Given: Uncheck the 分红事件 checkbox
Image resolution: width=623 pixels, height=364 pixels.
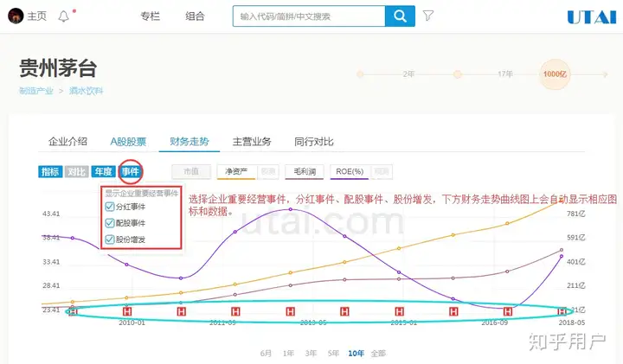Looking at the screenshot, I should click(x=110, y=207).
